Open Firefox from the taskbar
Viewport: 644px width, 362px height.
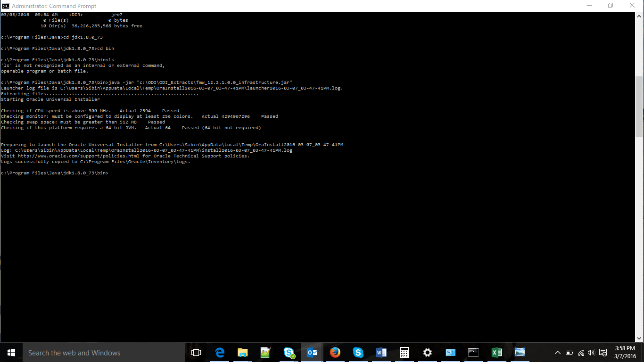coord(335,352)
